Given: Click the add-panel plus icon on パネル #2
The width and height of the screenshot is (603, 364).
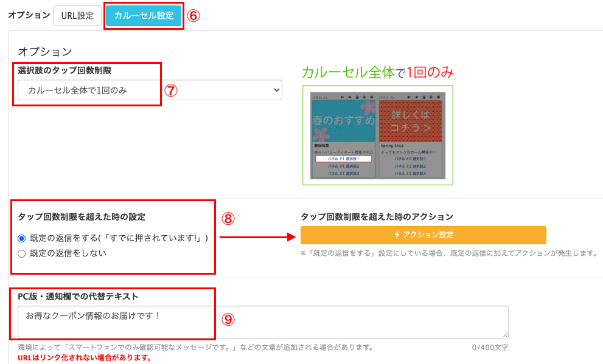Looking at the screenshot, I should [431, 97].
